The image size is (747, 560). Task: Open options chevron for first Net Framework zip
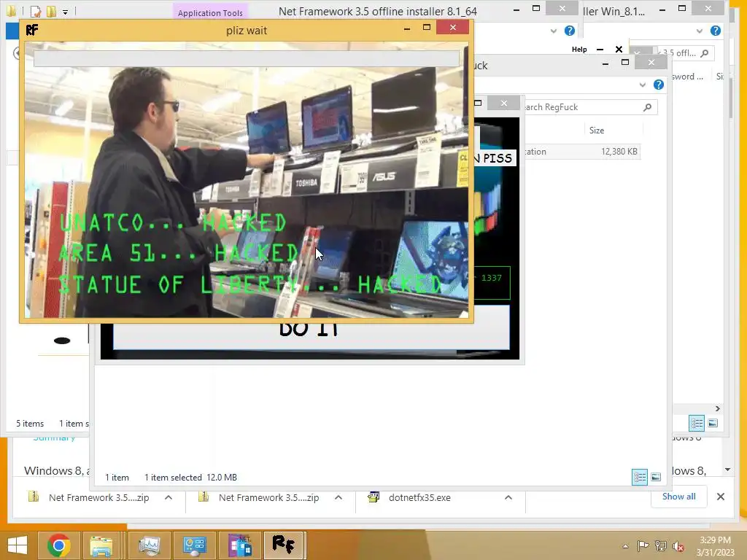pyautogui.click(x=169, y=497)
